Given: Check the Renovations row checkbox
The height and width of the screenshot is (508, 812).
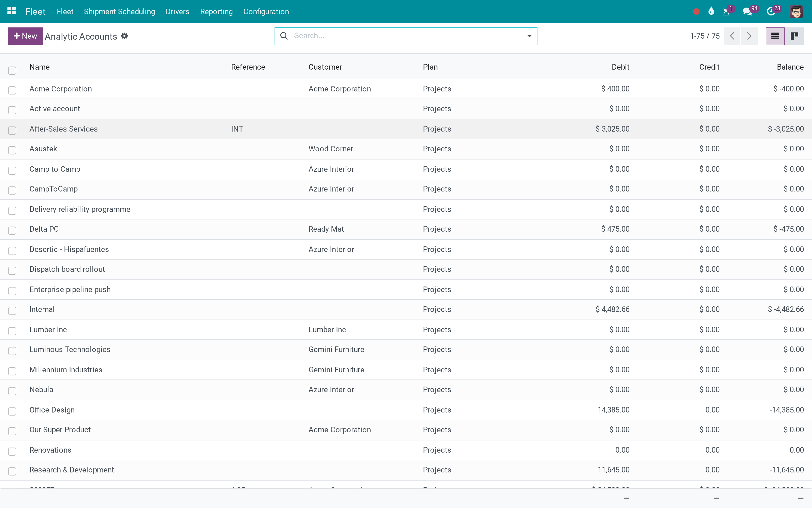Looking at the screenshot, I should [12, 451].
